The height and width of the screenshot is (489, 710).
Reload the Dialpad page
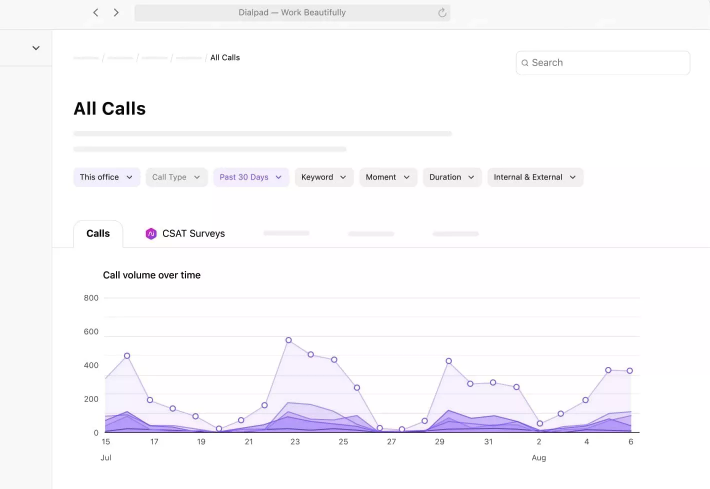point(442,13)
